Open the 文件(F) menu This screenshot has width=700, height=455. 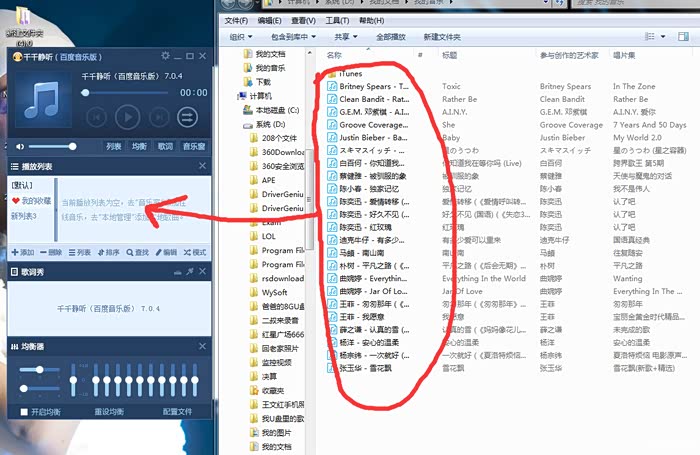(236, 20)
